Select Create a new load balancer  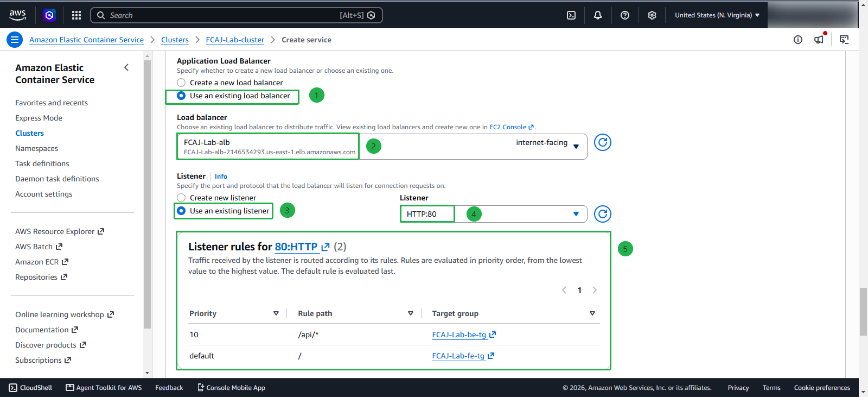(181, 83)
